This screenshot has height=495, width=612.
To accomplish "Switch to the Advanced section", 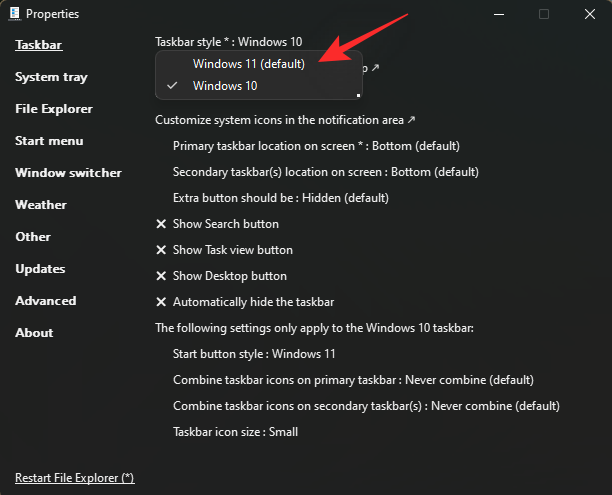I will (x=46, y=301).
